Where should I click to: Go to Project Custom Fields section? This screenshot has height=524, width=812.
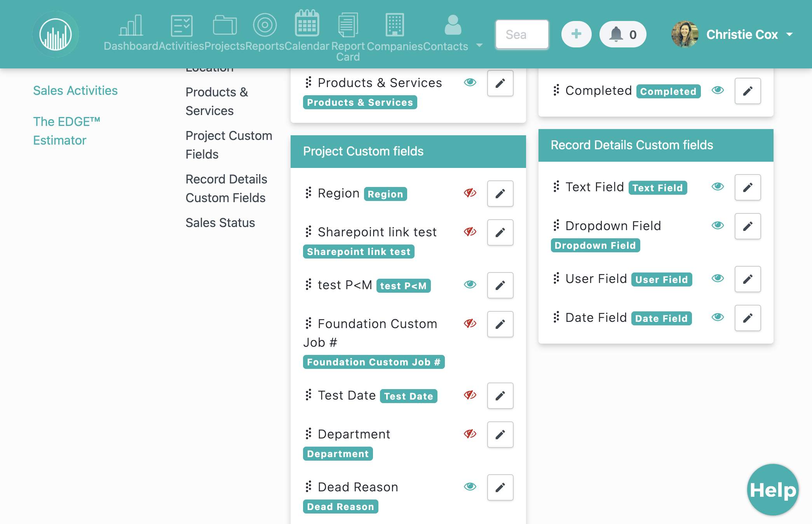[x=229, y=145]
